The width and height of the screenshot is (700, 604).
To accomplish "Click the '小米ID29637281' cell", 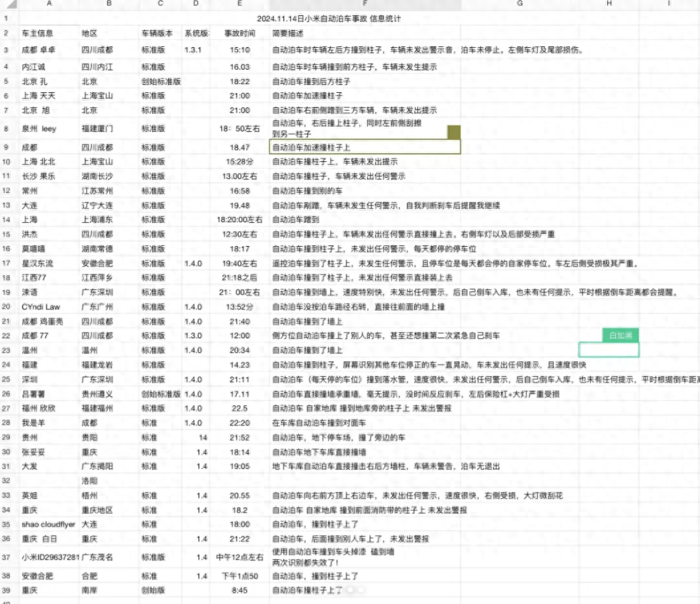I will tap(50, 558).
